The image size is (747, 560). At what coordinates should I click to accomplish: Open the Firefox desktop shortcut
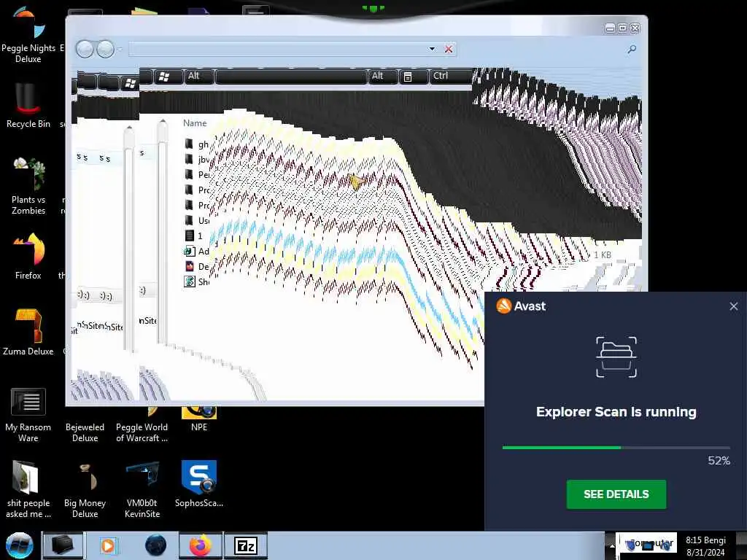click(x=28, y=256)
